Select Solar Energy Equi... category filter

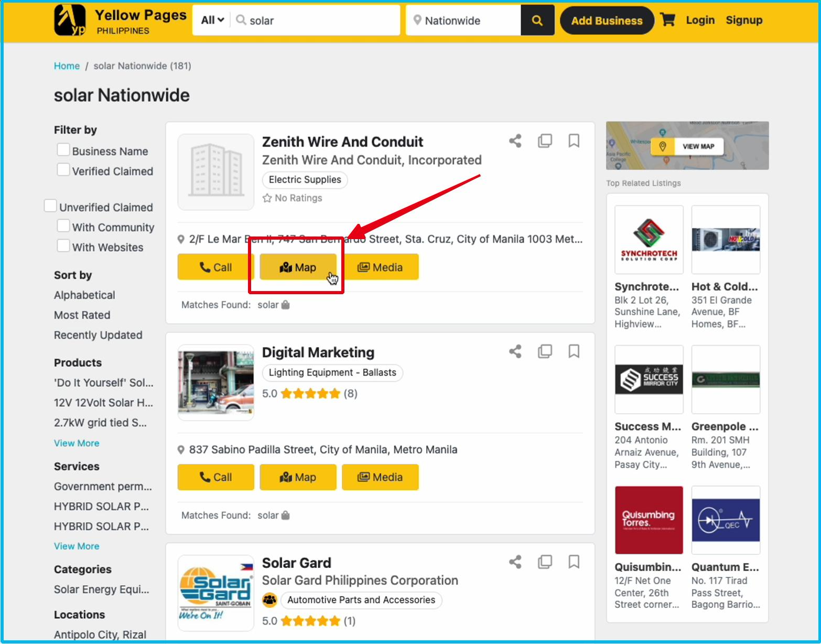(x=102, y=589)
